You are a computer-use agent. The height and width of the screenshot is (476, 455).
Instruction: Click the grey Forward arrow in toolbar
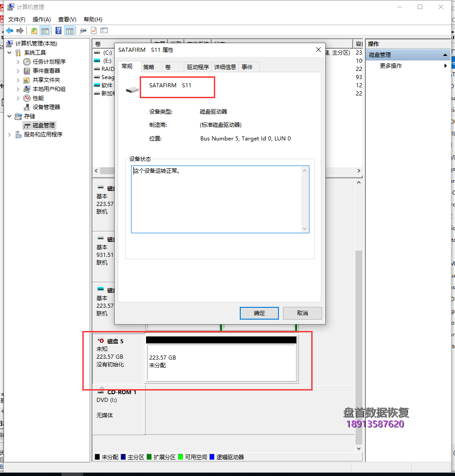20,30
